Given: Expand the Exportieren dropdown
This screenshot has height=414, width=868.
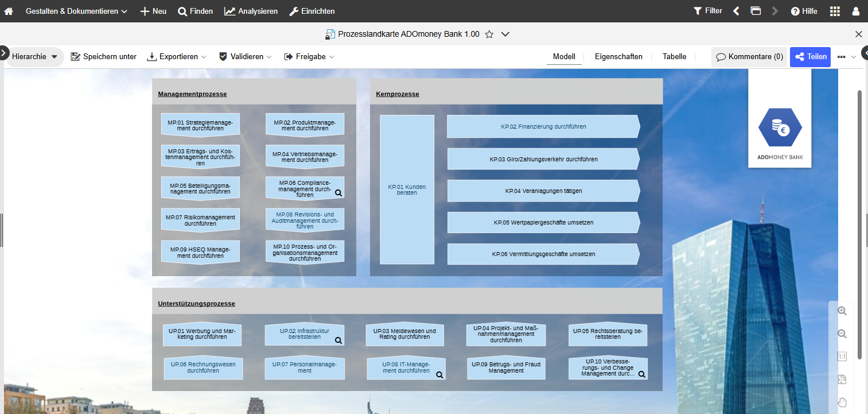Looking at the screenshot, I should click(x=177, y=57).
